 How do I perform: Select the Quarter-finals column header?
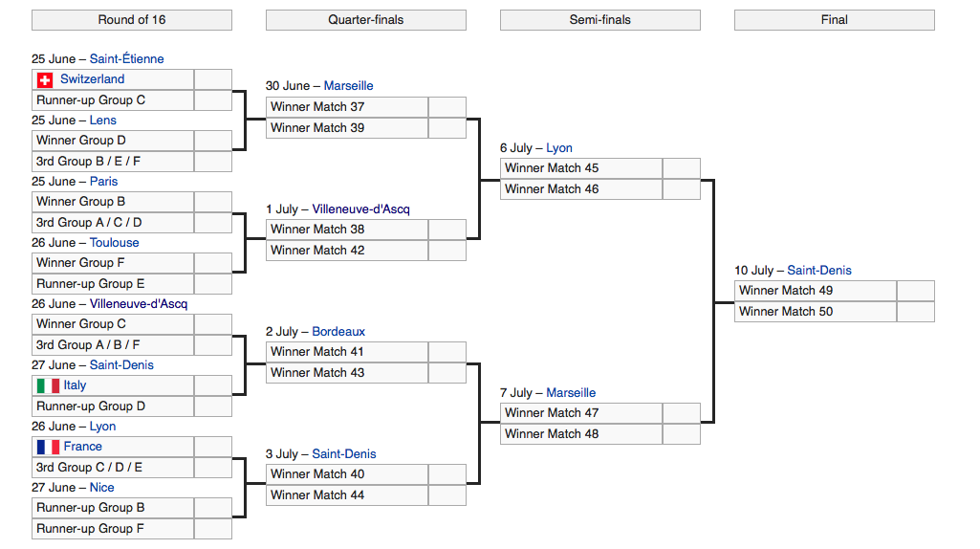click(x=366, y=20)
